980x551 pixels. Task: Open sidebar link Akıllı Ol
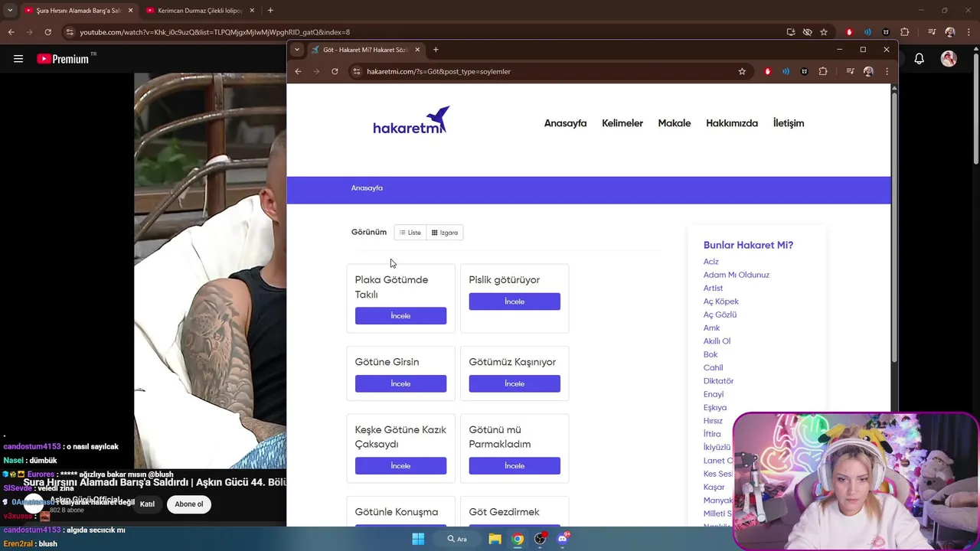(x=717, y=341)
